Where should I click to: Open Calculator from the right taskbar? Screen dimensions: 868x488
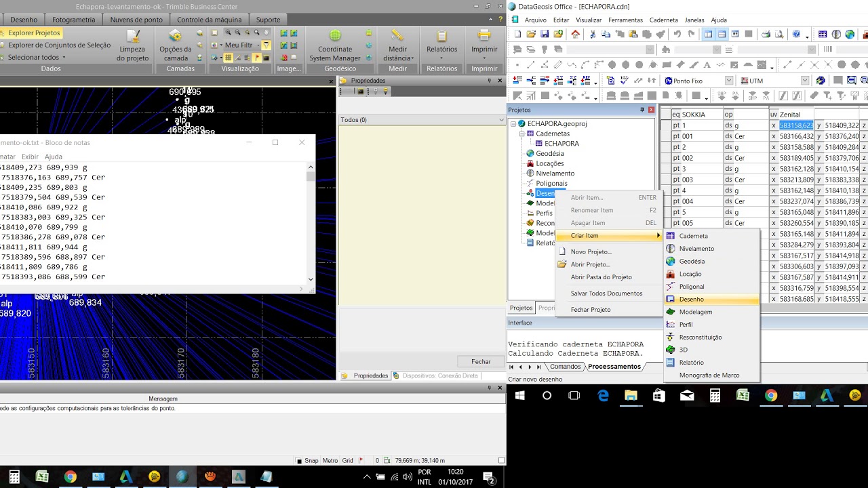(x=715, y=396)
